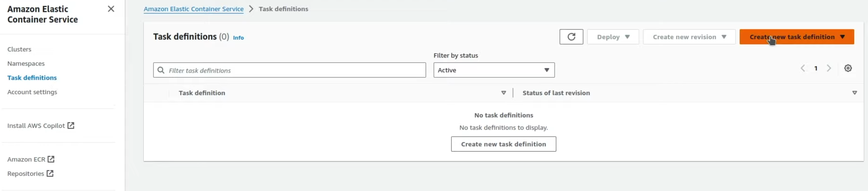Expand the Filter by status Active dropdown

[x=494, y=70]
